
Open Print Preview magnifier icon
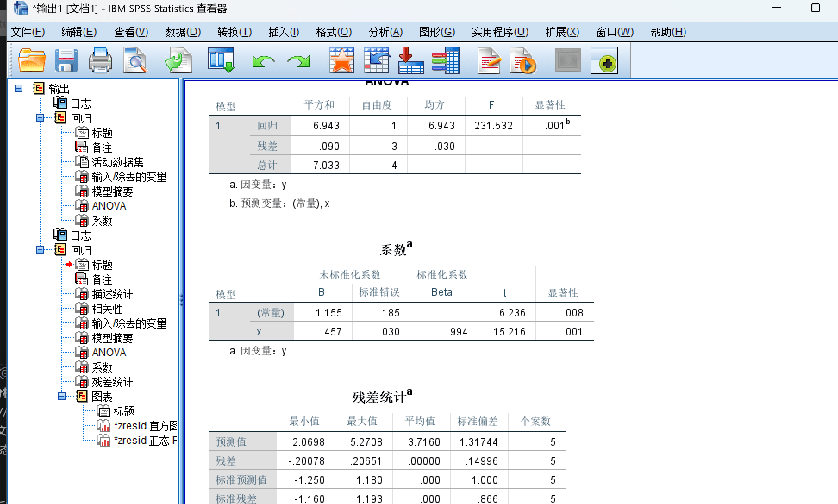(135, 60)
